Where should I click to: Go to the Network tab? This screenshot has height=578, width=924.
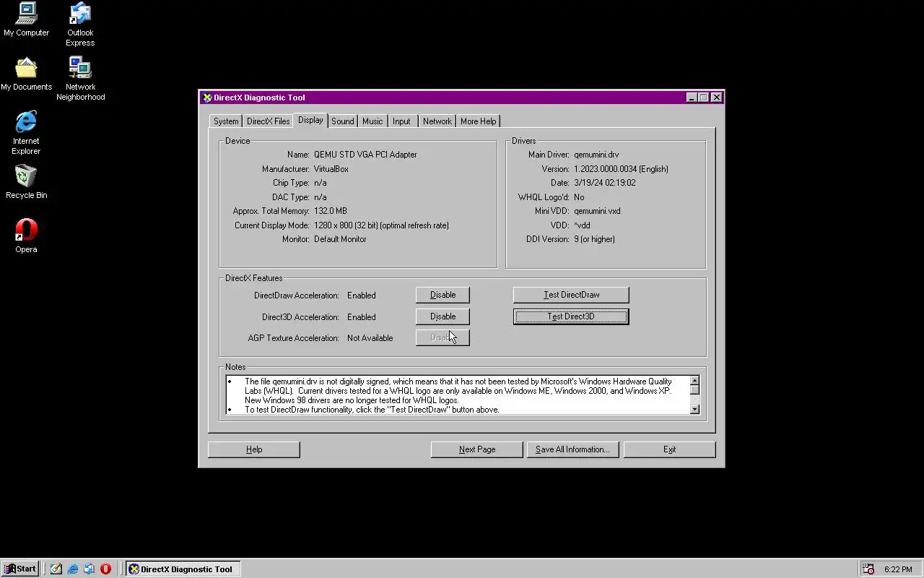point(437,121)
